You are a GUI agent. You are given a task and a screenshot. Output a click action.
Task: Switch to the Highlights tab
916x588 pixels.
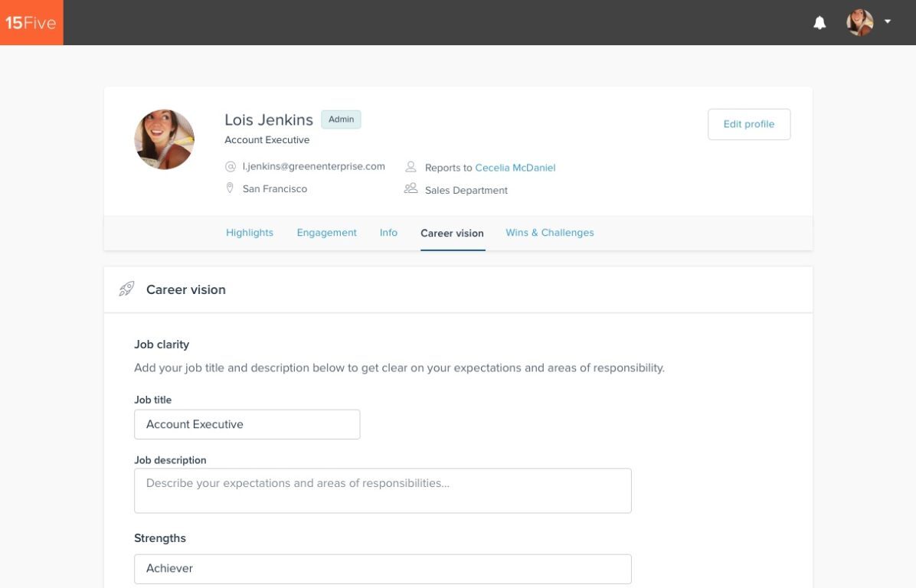click(x=249, y=233)
